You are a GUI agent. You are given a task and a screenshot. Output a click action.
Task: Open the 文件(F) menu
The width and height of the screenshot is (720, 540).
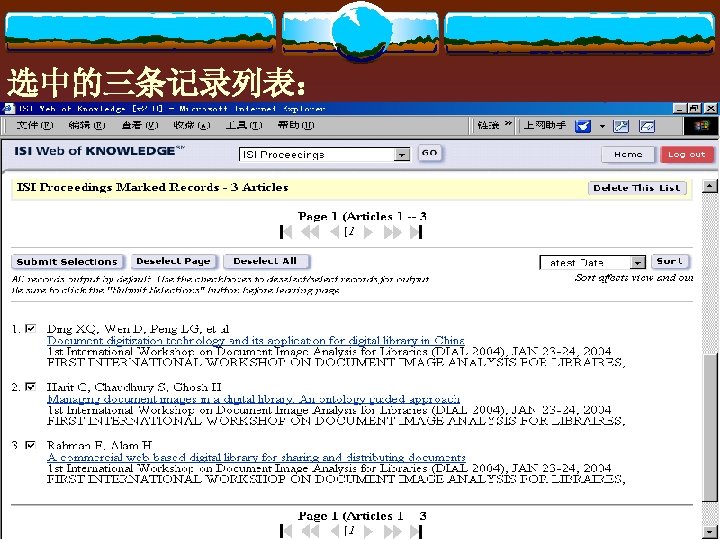[35, 125]
